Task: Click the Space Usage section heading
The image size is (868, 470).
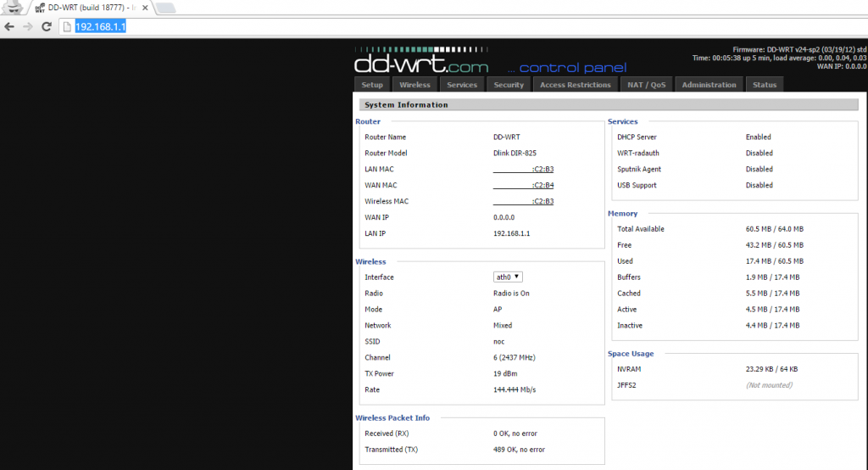Action: tap(631, 354)
